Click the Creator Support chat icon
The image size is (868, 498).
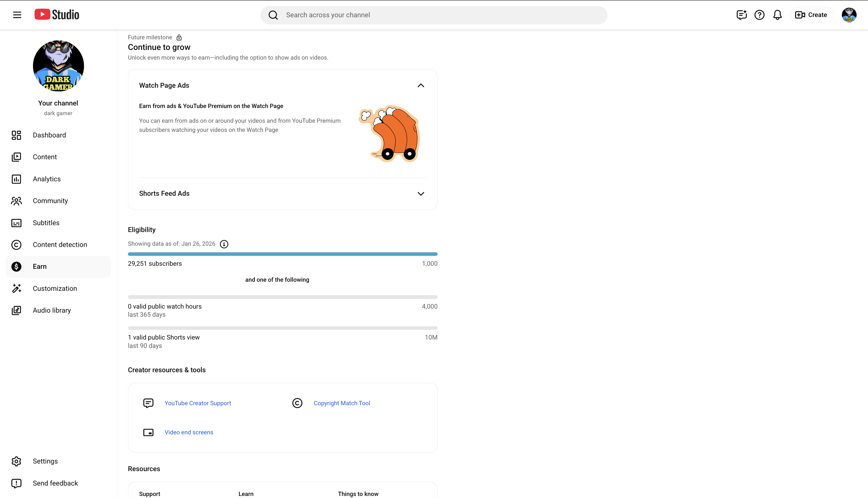(x=148, y=403)
